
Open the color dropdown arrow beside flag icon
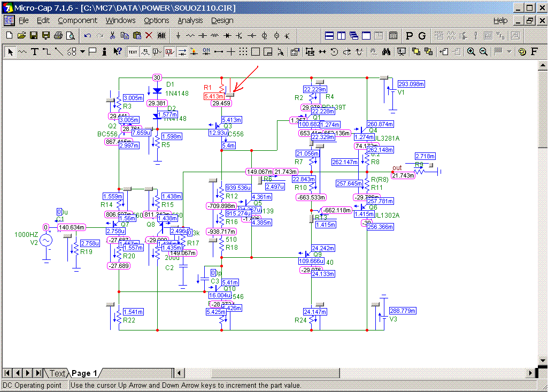[509, 51]
